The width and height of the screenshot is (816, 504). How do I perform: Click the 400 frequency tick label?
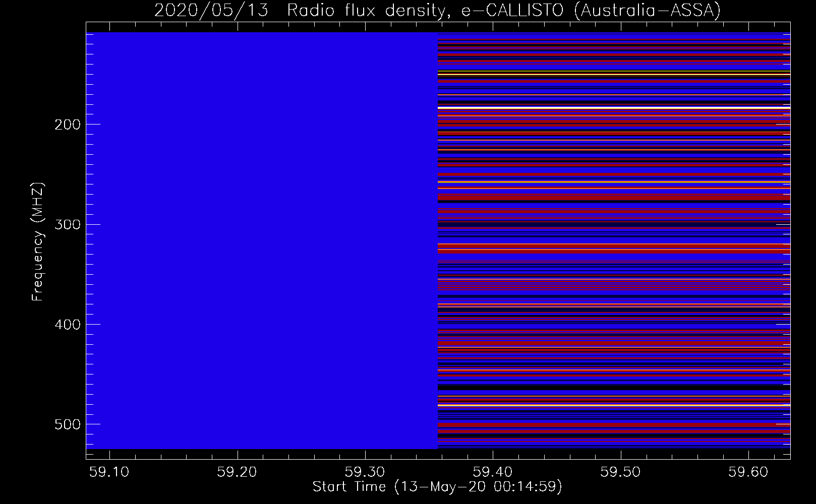[x=67, y=324]
